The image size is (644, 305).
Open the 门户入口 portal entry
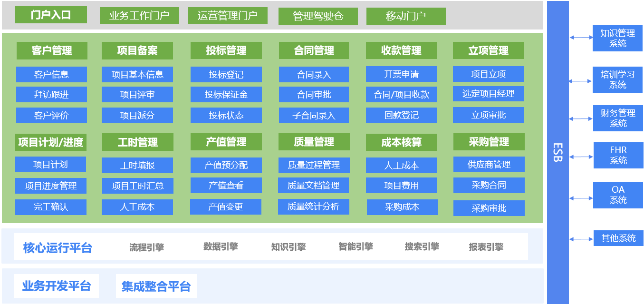coord(51,15)
